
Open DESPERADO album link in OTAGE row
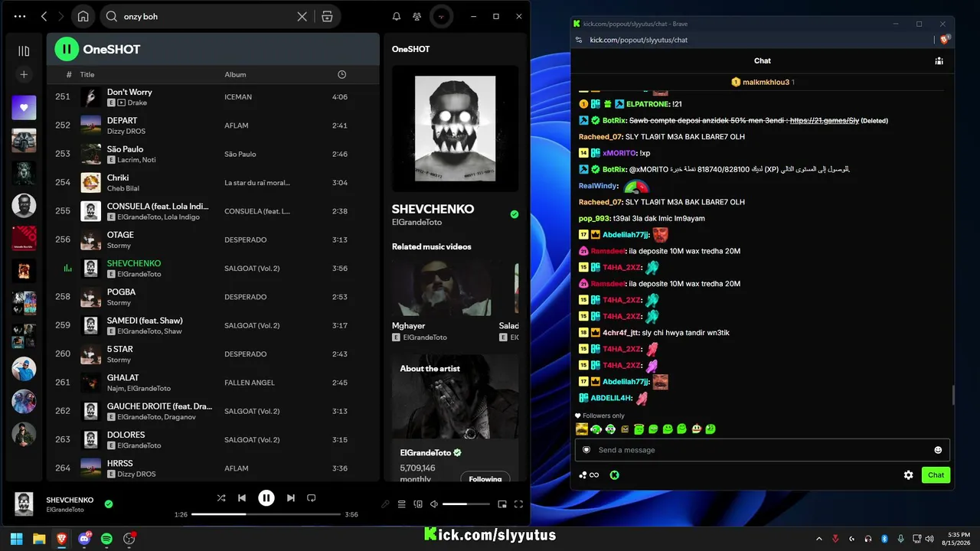(x=245, y=240)
